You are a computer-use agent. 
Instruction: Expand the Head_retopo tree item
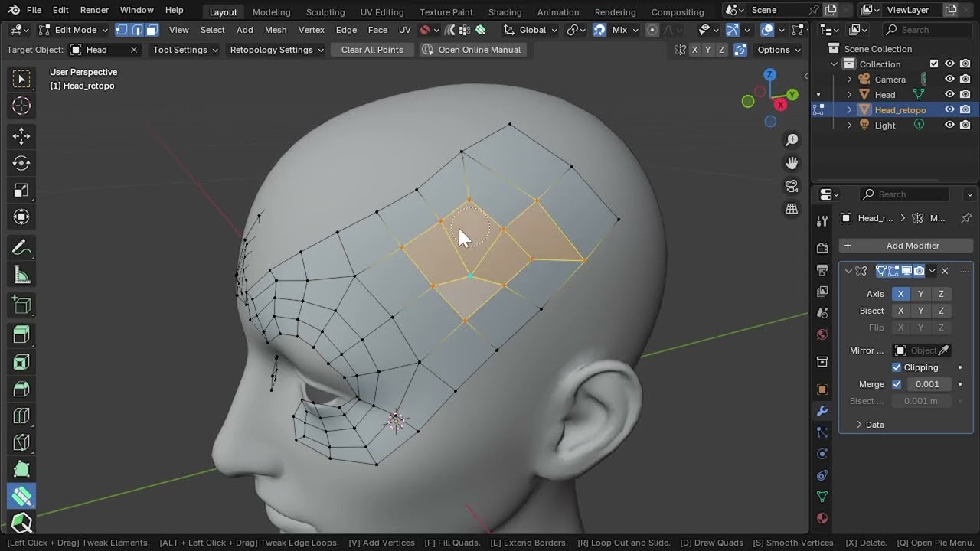tap(849, 109)
